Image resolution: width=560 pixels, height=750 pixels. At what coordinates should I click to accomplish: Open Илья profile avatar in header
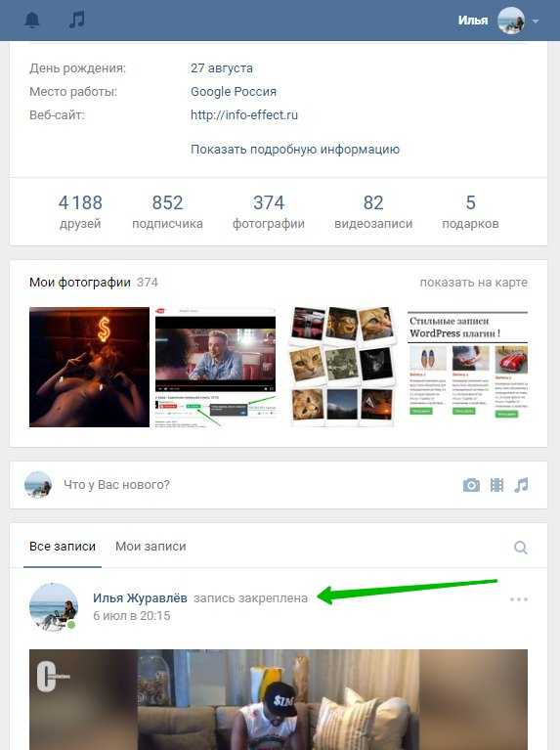click(x=511, y=21)
